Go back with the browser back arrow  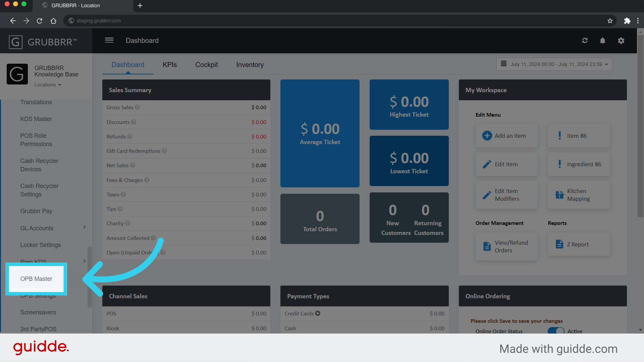(13, 21)
